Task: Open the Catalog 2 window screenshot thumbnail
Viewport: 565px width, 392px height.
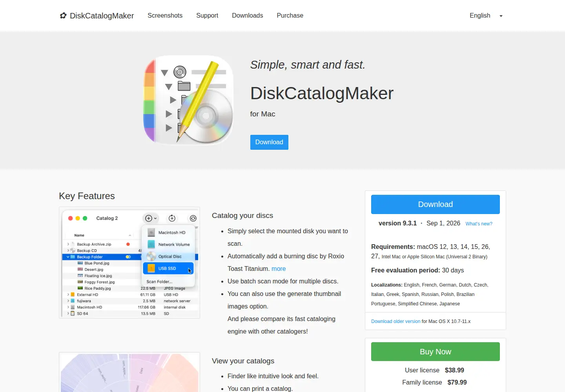Action: 129,263
